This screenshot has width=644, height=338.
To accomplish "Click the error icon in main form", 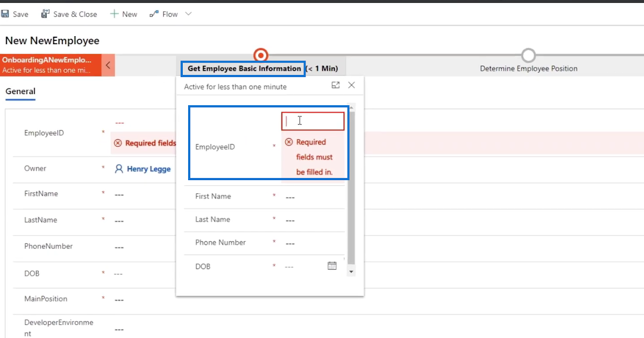I will (118, 143).
